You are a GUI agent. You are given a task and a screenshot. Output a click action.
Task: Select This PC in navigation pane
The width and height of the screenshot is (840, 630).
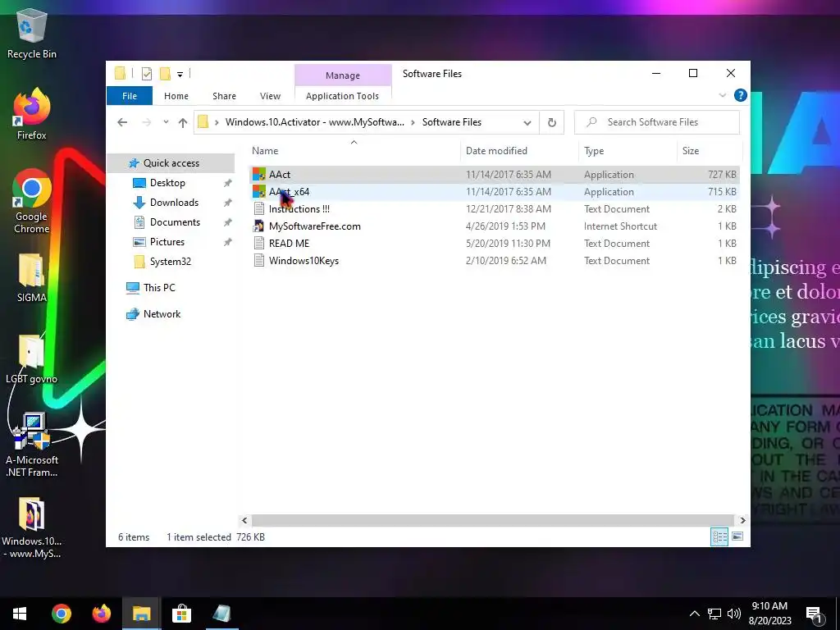coord(159,288)
